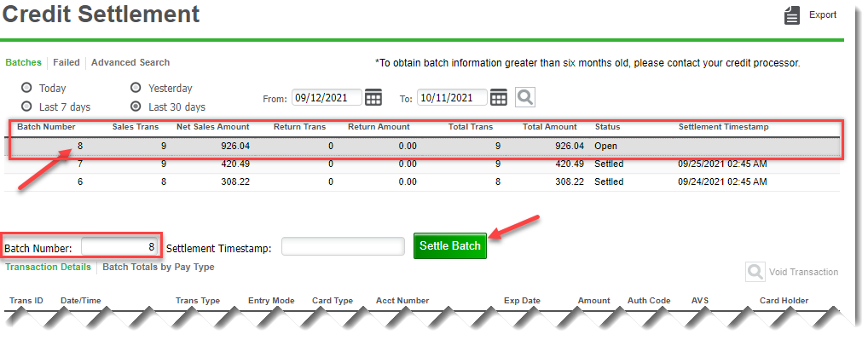Click into the From date field
868x340 pixels.
[x=327, y=98]
